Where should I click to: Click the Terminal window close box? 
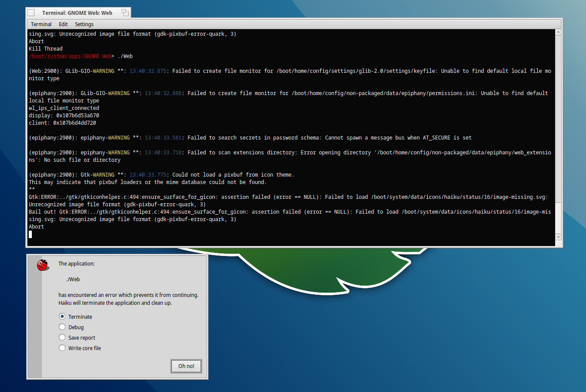tap(31, 13)
